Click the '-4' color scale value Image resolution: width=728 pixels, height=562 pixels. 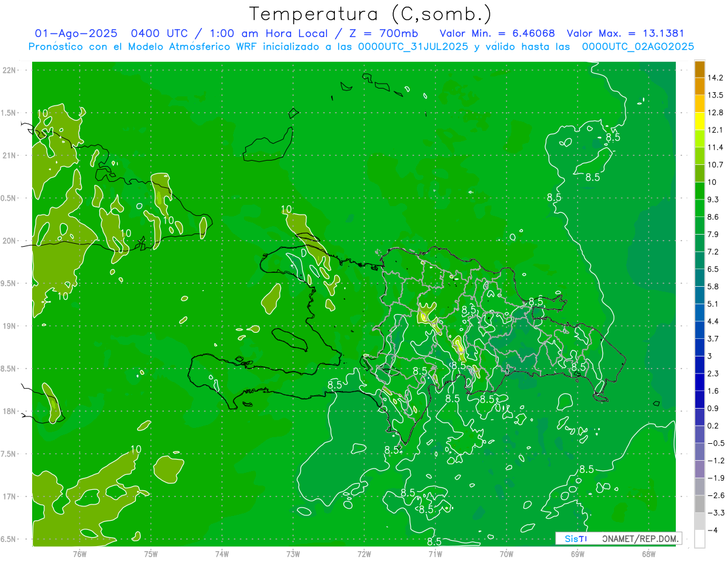[x=713, y=530]
